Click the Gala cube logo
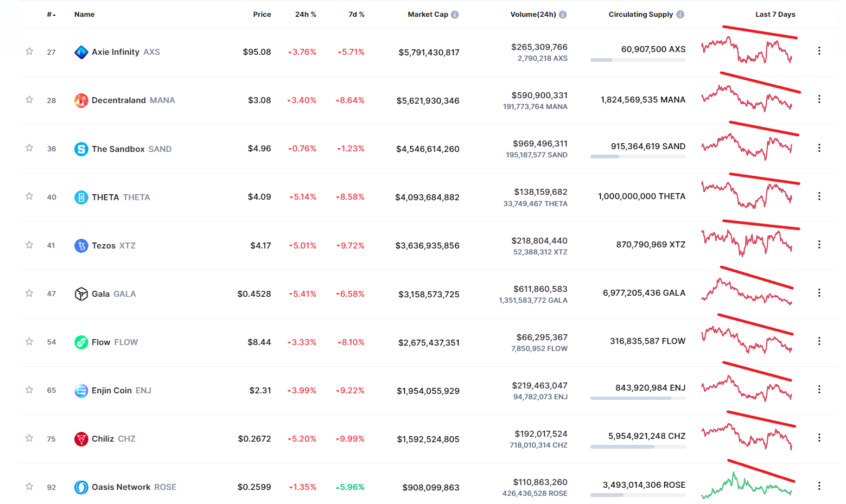This screenshot has height=504, width=846. (81, 294)
